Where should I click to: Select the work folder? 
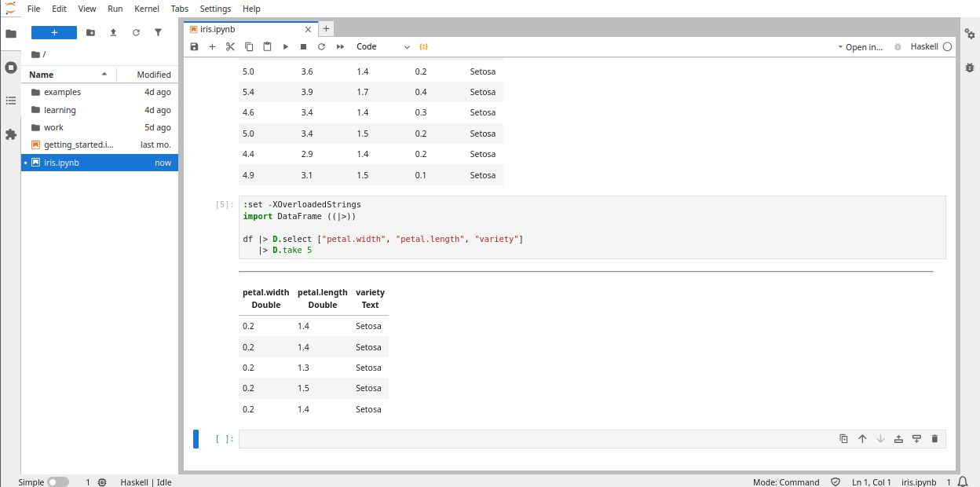(x=100, y=127)
